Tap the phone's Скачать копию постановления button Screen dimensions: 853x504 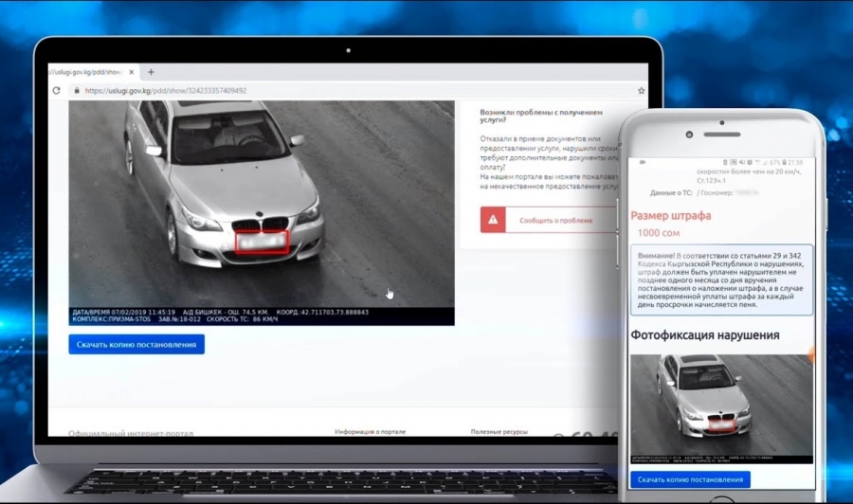click(689, 479)
